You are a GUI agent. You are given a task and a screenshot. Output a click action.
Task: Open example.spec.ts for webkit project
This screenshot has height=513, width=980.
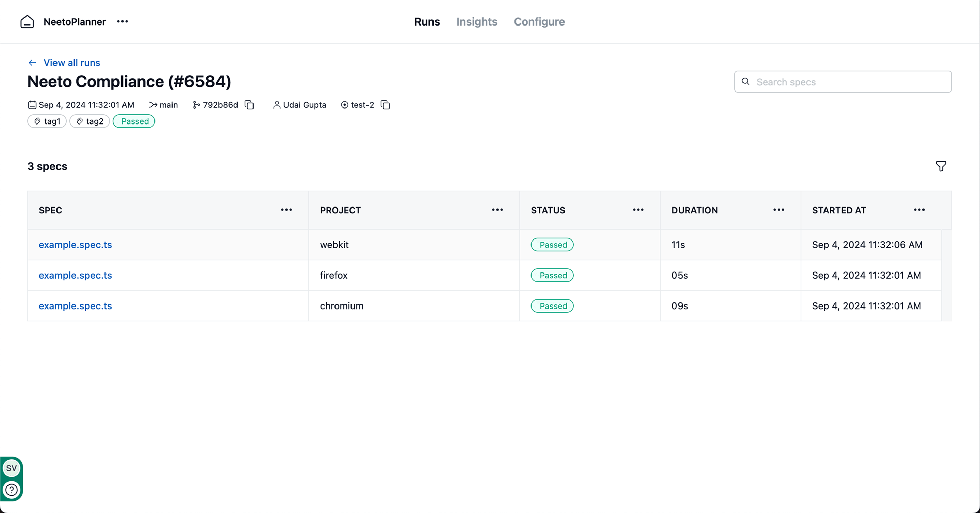(75, 245)
